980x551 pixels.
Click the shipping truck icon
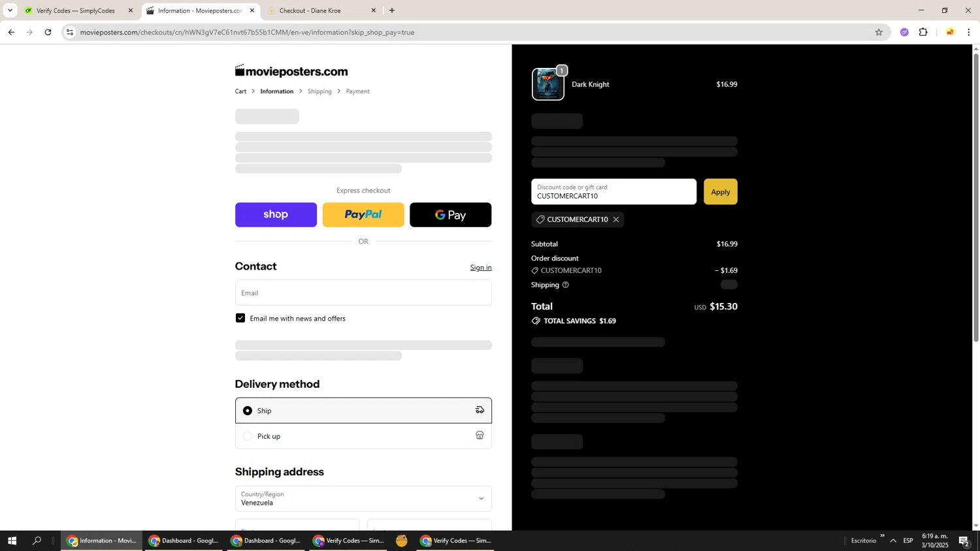point(480,410)
